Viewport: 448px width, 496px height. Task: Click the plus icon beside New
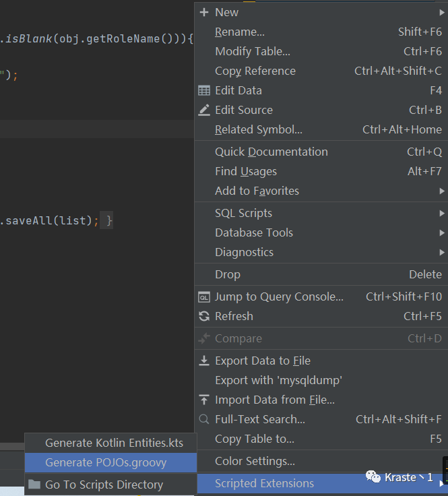coord(204,12)
